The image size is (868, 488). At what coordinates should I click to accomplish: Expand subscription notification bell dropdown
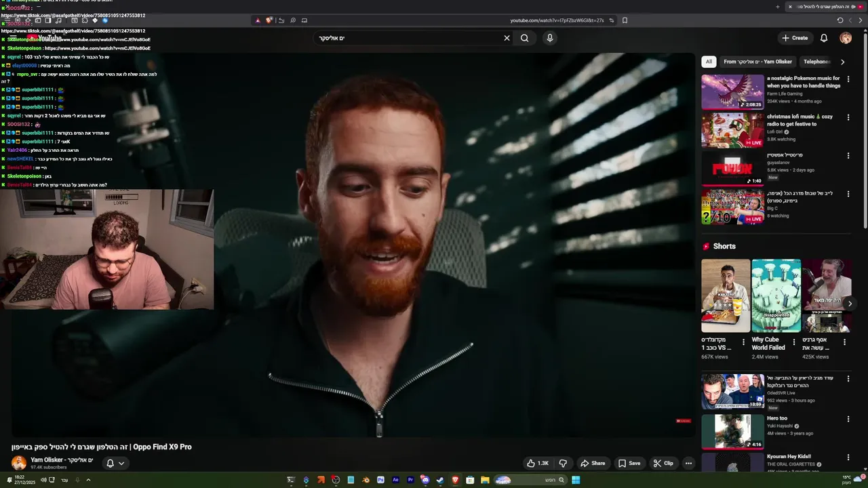pyautogui.click(x=115, y=464)
